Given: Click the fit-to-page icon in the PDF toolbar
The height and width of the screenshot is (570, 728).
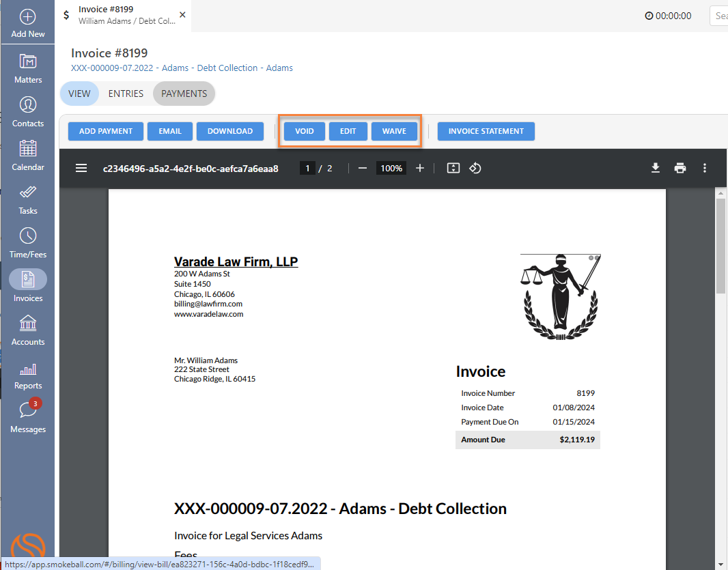Looking at the screenshot, I should pyautogui.click(x=453, y=168).
